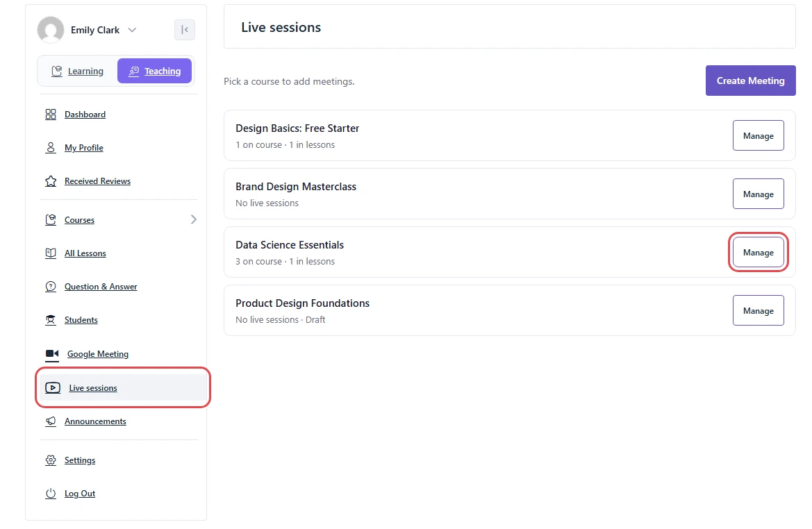Switch to the Learning tab
This screenshot has width=812, height=529.
coord(77,71)
